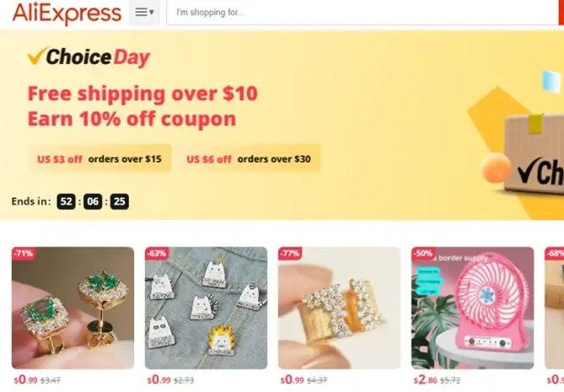Click the -71% discount badge
This screenshot has width=564, height=392.
pyautogui.click(x=24, y=253)
